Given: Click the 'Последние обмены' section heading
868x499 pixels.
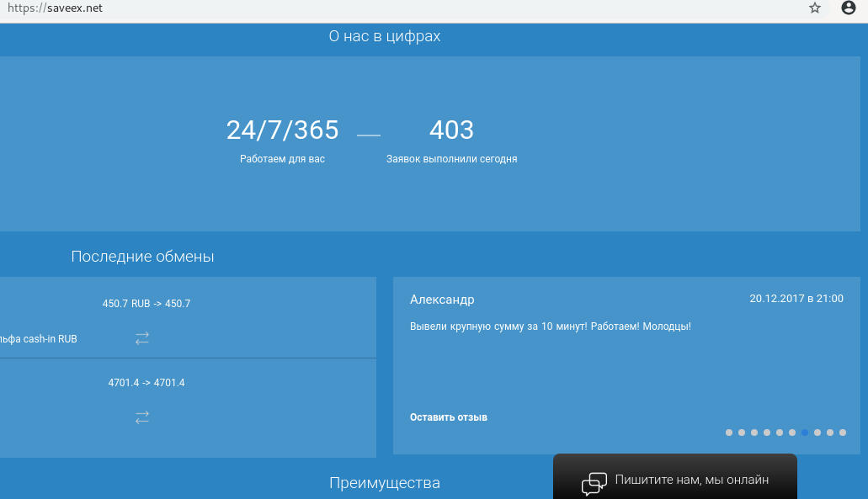Looking at the screenshot, I should pos(142,257).
